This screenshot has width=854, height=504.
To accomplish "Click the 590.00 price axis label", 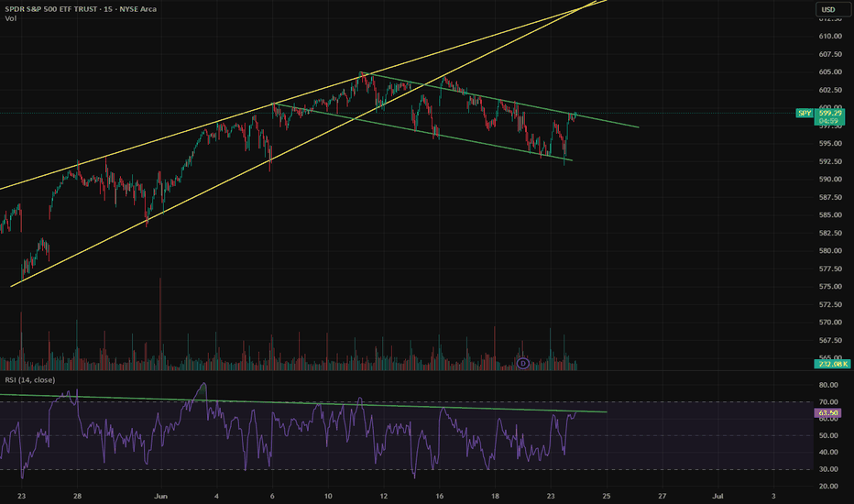I will [x=830, y=180].
